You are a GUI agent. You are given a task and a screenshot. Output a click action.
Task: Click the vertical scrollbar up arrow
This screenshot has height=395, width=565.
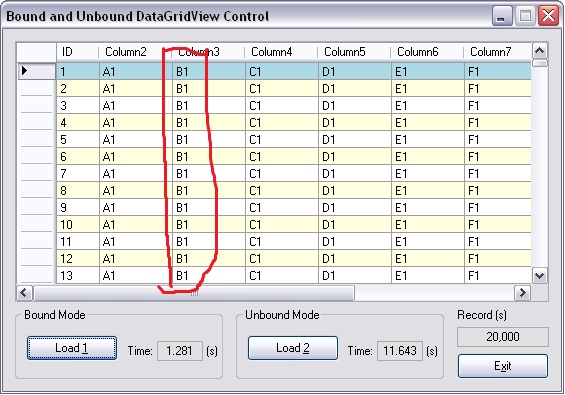click(539, 51)
